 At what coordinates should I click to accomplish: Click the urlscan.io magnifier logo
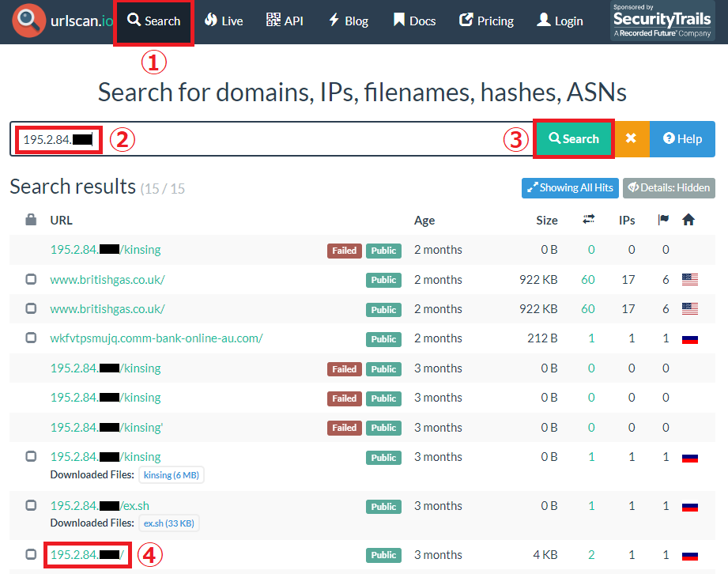28,21
